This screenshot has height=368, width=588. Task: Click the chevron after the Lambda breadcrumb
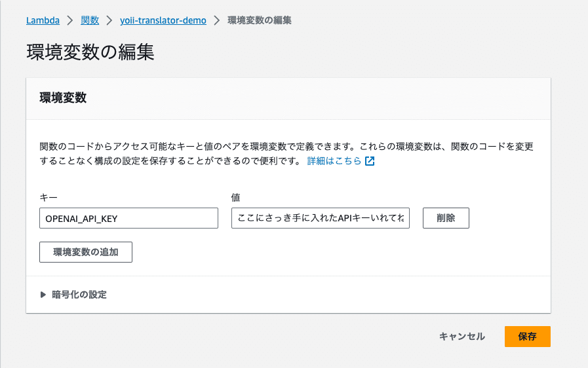coord(70,20)
